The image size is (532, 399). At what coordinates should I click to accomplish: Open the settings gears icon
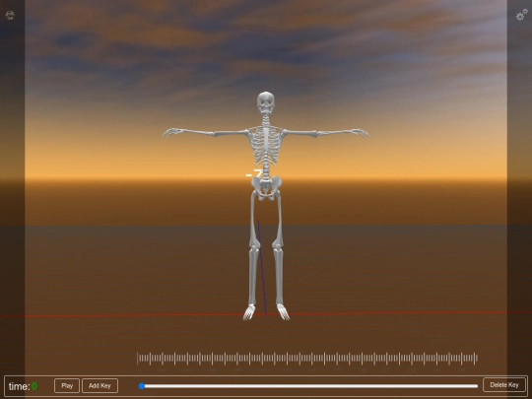pos(522,15)
